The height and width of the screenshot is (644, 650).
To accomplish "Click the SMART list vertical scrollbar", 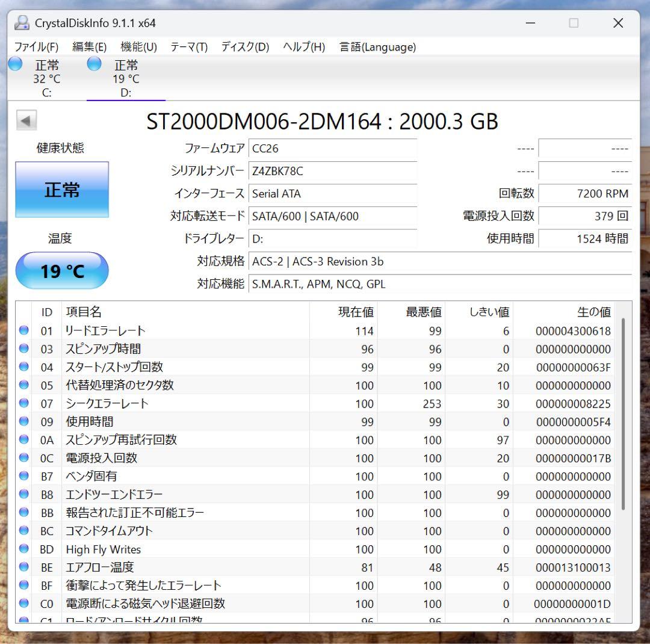I will click(623, 415).
